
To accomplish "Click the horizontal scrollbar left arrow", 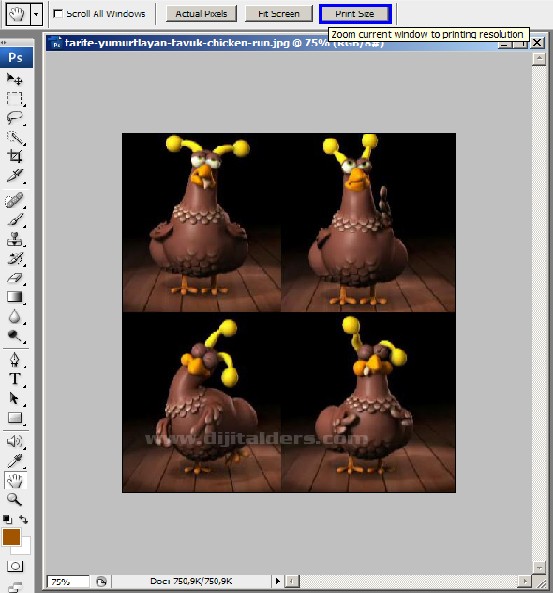I will 292,581.
